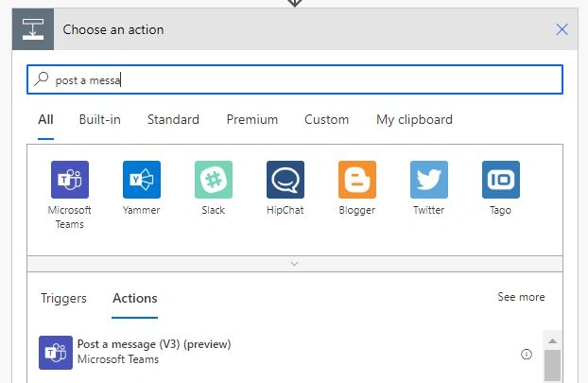
Task: Switch to the Built-in tab
Action: tap(100, 120)
